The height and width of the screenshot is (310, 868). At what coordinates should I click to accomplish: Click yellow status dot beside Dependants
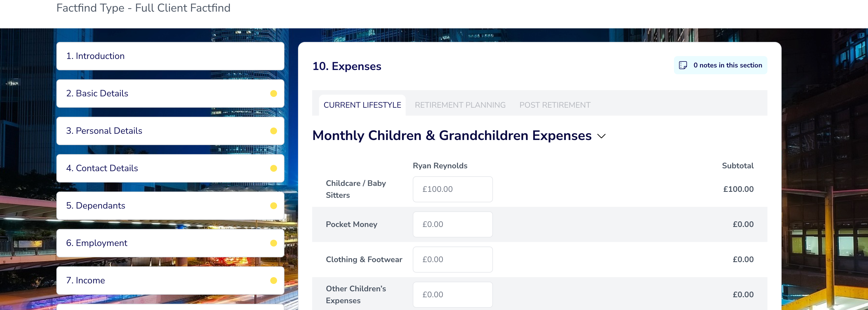click(274, 206)
